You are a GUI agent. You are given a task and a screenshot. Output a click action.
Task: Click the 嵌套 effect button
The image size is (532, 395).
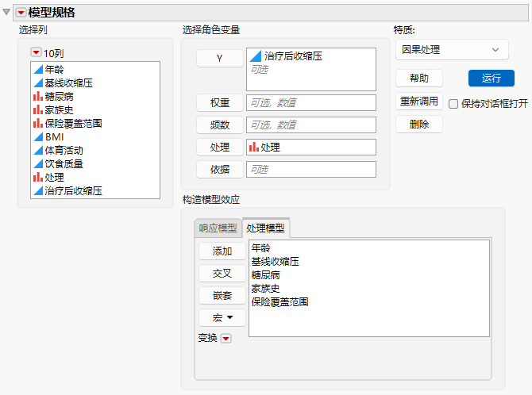pos(222,296)
